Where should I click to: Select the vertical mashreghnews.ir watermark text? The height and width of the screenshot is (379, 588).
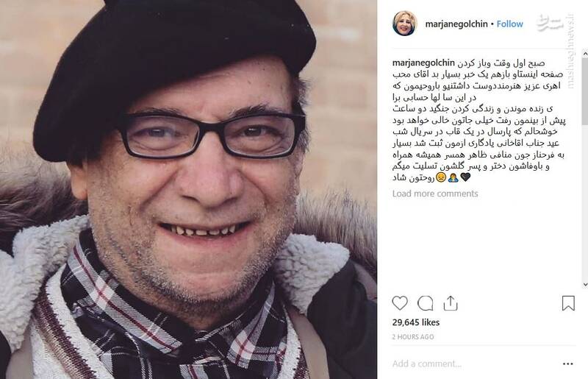coord(570,52)
